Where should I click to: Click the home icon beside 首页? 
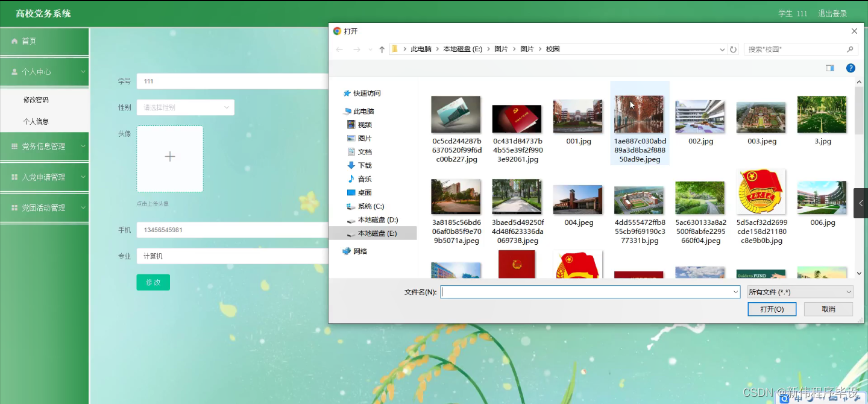pyautogui.click(x=14, y=41)
